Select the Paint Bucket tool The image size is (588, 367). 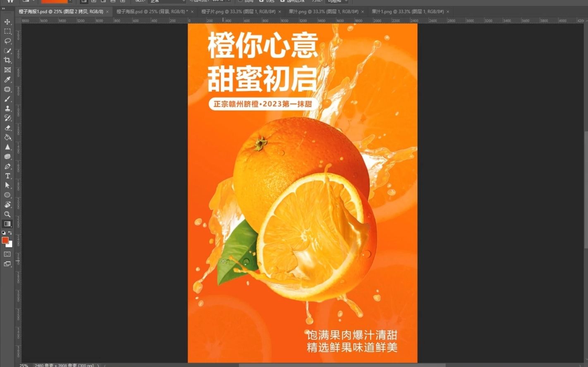tap(7, 137)
